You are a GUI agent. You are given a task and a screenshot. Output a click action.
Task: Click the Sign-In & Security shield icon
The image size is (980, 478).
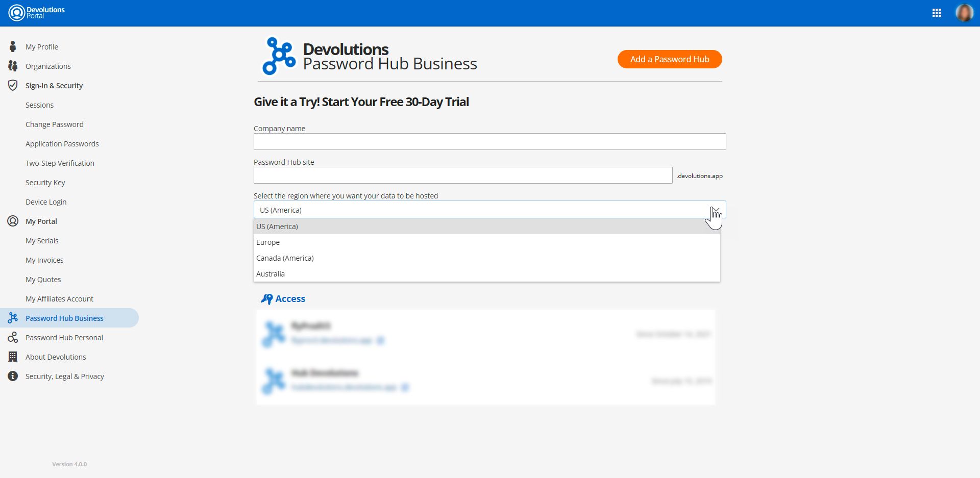click(x=13, y=86)
